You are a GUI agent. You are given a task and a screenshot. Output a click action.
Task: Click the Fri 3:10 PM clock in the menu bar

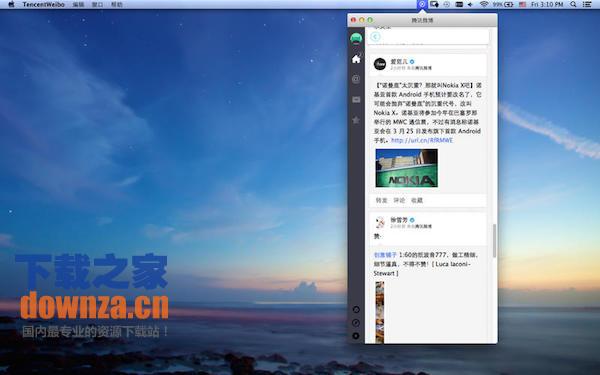pyautogui.click(x=547, y=4)
